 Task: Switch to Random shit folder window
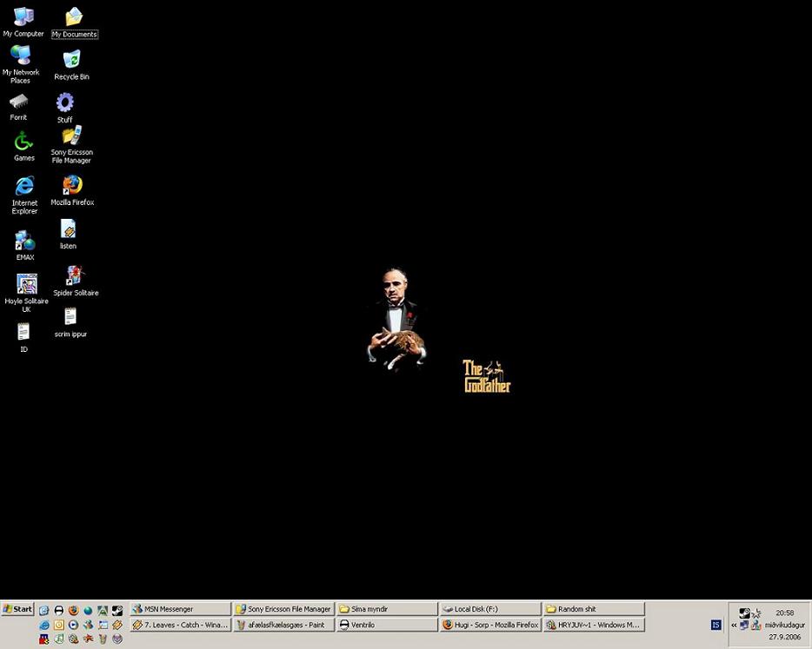coord(594,609)
